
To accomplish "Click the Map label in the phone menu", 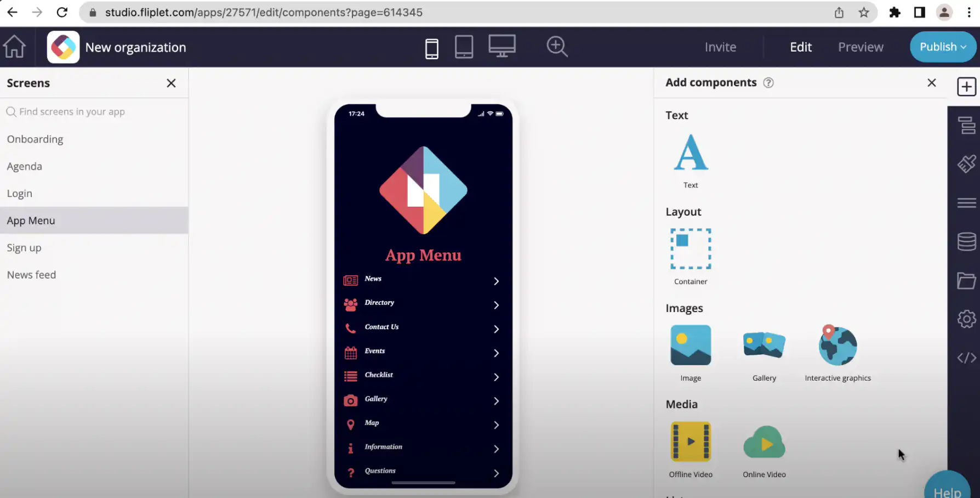I will pos(372,423).
